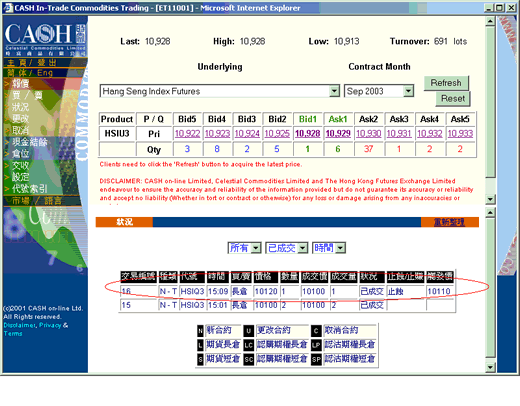Click the Reset button
Image resolution: width=520 pixels, height=406 pixels.
click(453, 99)
